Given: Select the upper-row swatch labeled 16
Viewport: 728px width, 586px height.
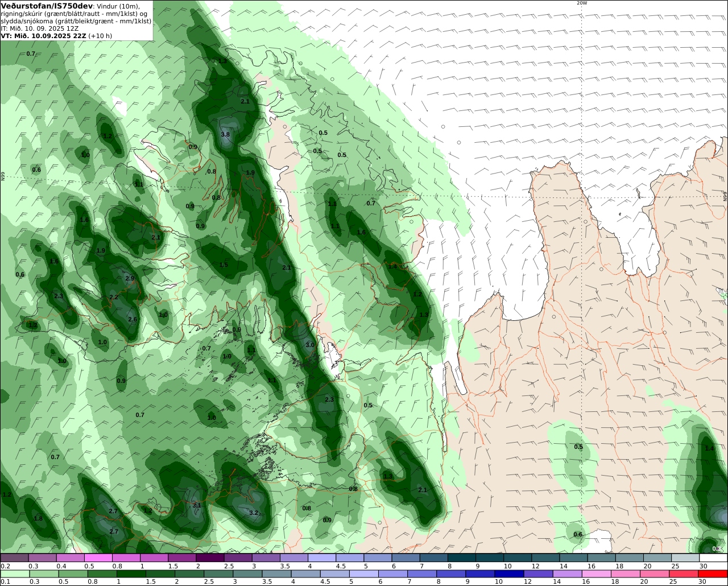Looking at the screenshot, I should pyautogui.click(x=601, y=558).
